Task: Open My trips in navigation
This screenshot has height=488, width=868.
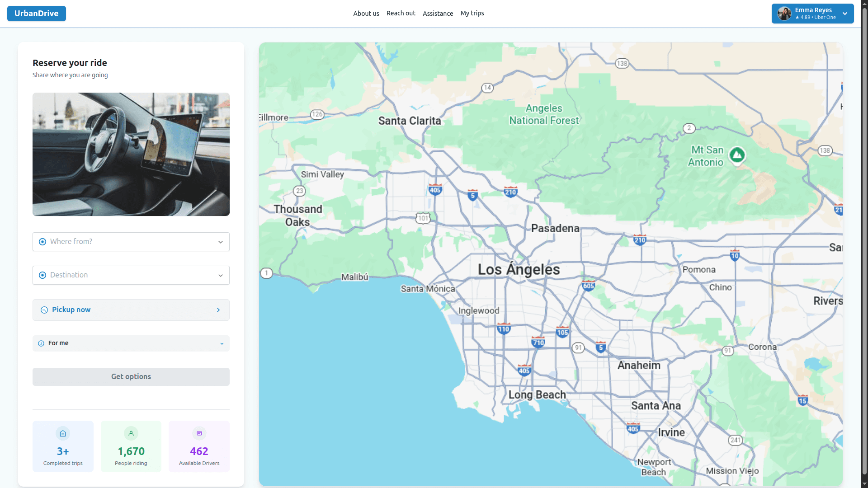Action: (x=472, y=13)
